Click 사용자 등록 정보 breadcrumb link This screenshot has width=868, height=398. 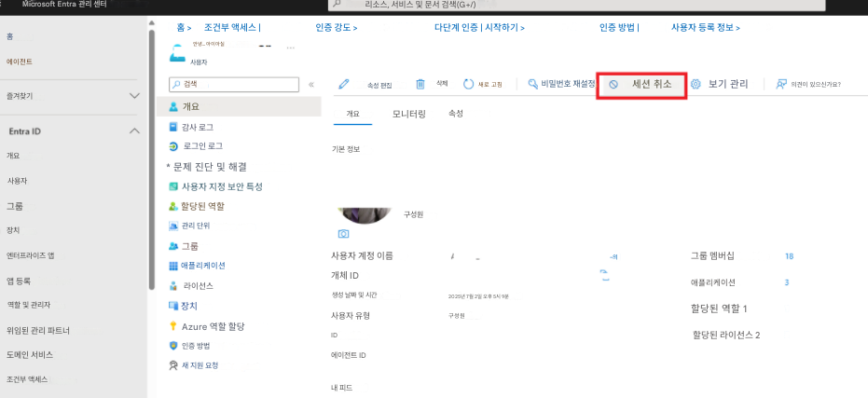point(702,27)
